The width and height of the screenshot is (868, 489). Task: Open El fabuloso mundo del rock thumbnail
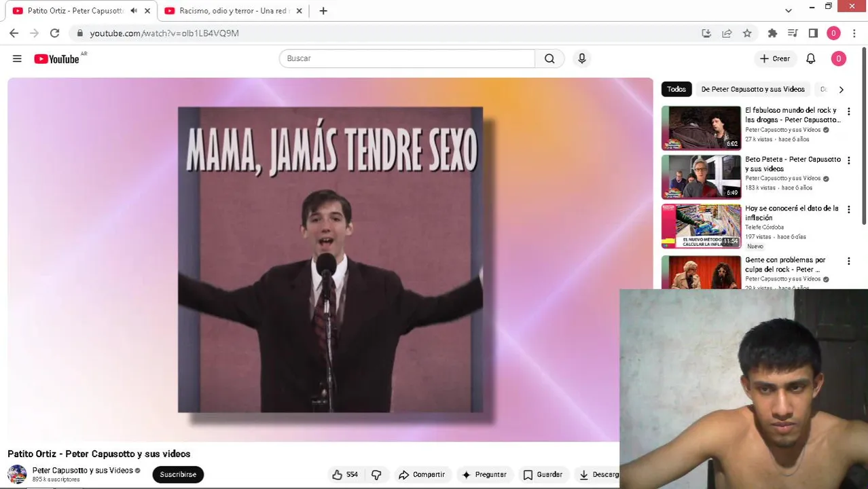point(701,128)
